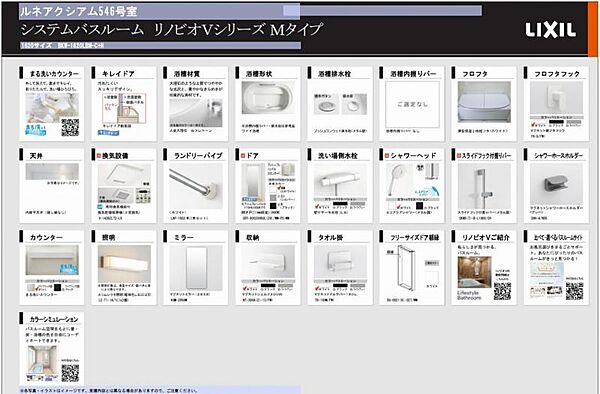Click the カラーシミュレーション card title
Viewport: 600px width, 394px height.
[x=54, y=319]
